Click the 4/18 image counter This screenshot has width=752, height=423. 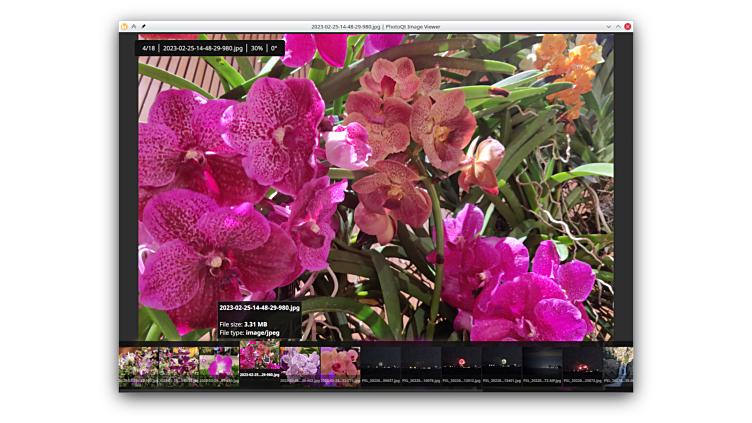click(149, 48)
